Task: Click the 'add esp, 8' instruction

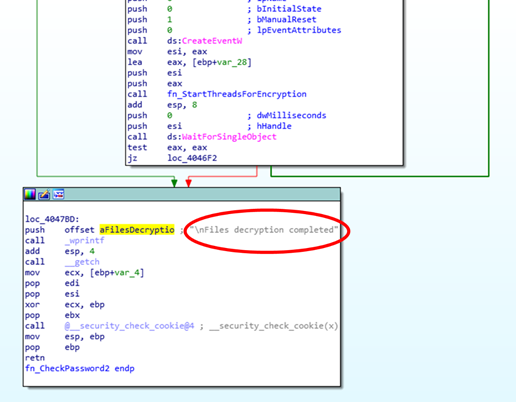Action: click(162, 105)
